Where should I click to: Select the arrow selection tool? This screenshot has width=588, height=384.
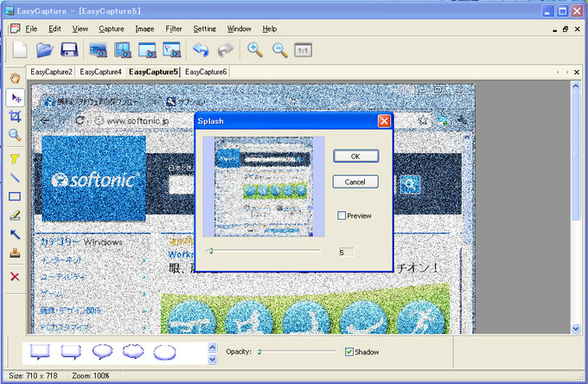pos(16,99)
